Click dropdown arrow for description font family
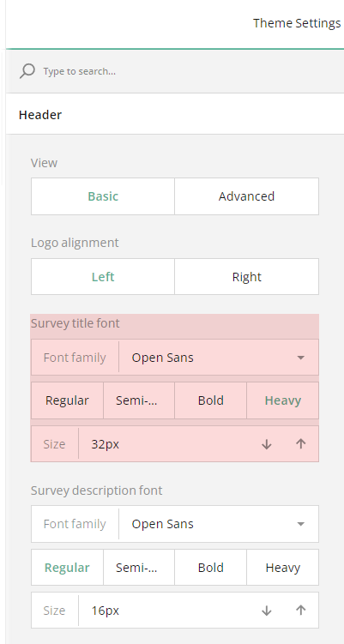The height and width of the screenshot is (644, 344). pyautogui.click(x=301, y=524)
